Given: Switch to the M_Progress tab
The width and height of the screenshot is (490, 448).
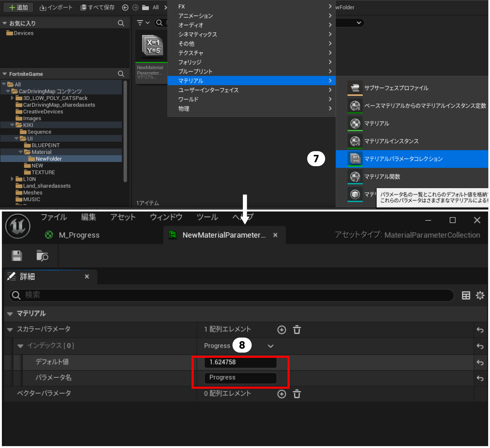Looking at the screenshot, I should point(79,235).
